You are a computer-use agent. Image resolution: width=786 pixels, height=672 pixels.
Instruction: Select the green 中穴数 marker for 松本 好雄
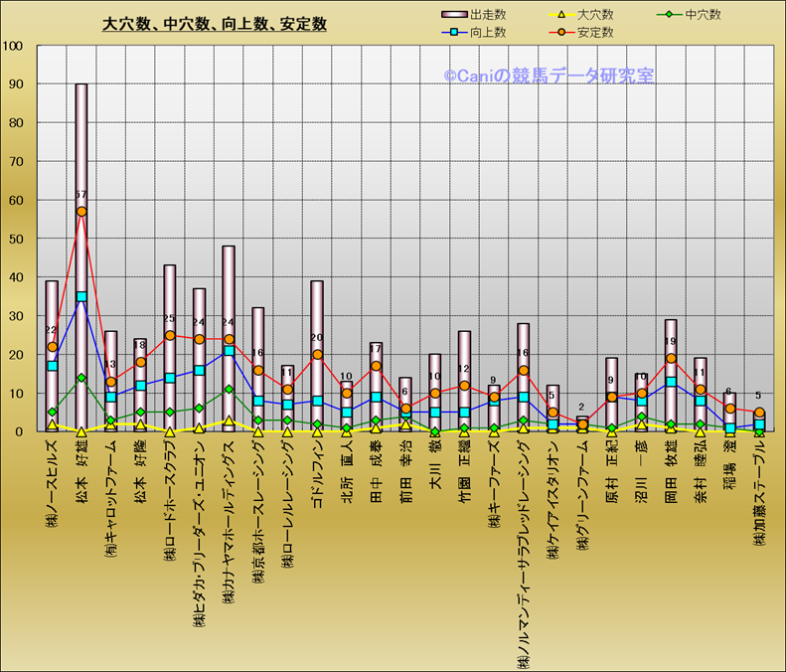[81, 378]
